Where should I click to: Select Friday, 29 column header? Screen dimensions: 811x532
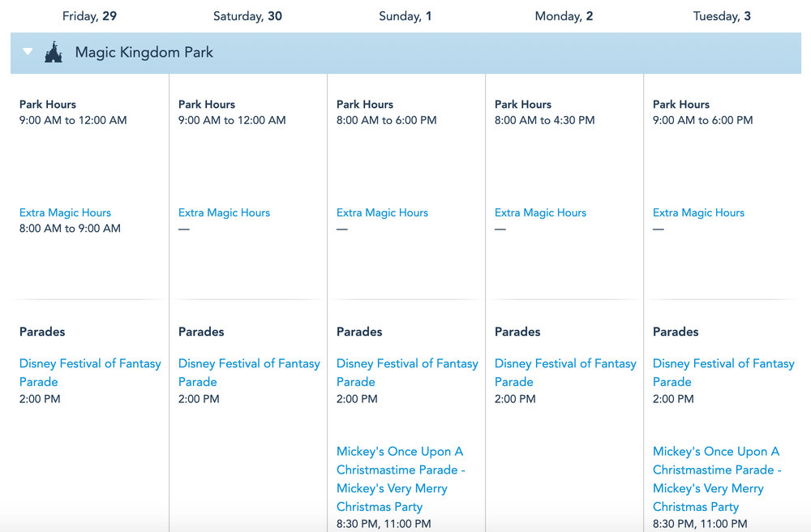click(91, 16)
